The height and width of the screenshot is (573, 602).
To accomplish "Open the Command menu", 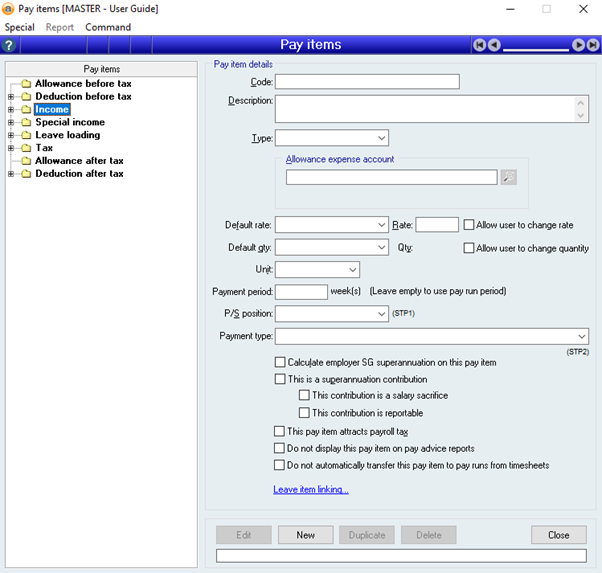I will [x=108, y=27].
